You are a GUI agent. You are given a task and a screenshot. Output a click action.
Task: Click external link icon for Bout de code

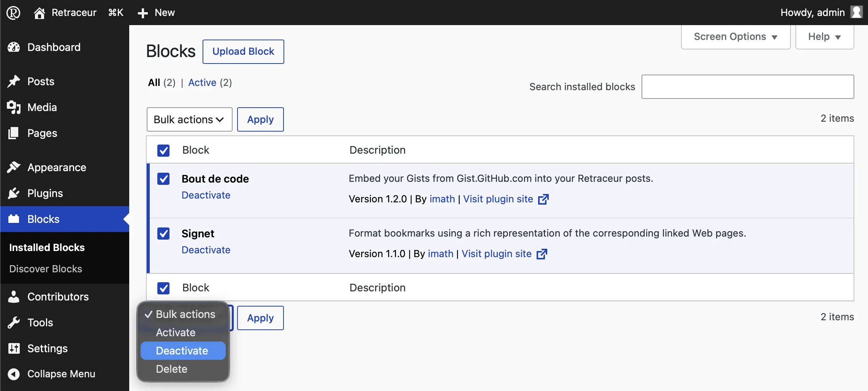543,199
